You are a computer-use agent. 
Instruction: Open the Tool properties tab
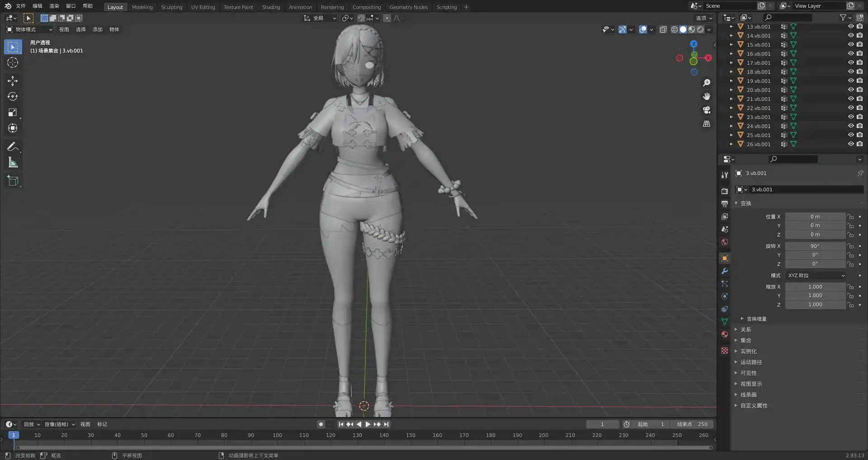coord(725,175)
